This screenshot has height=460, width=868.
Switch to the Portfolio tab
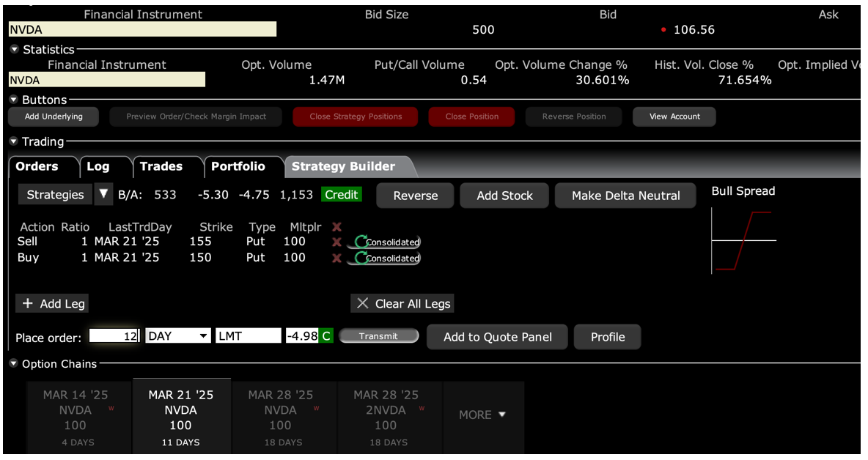point(238,167)
